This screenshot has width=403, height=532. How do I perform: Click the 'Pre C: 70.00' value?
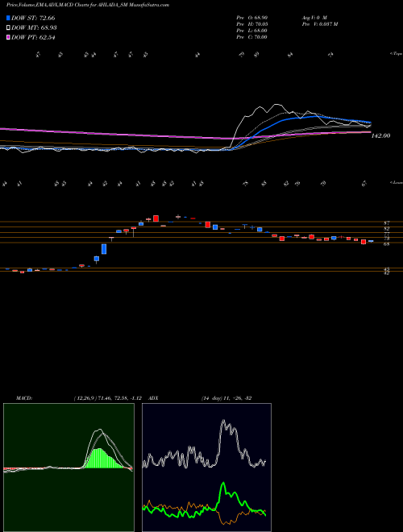tap(251, 37)
